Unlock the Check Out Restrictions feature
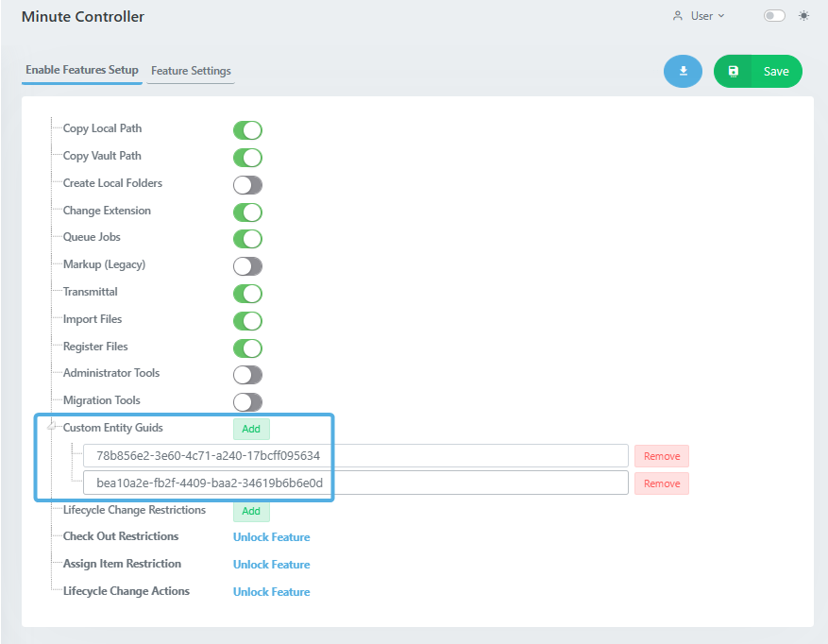The width and height of the screenshot is (828, 644). point(271,536)
